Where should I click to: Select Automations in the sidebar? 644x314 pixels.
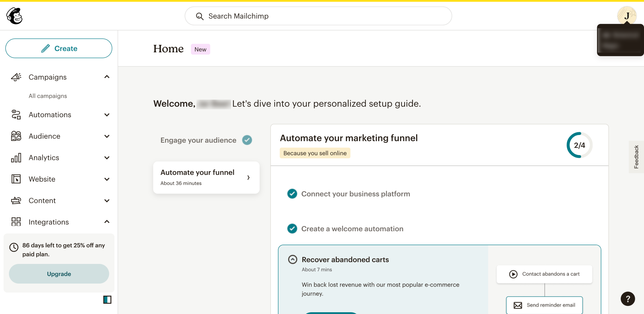pos(50,115)
